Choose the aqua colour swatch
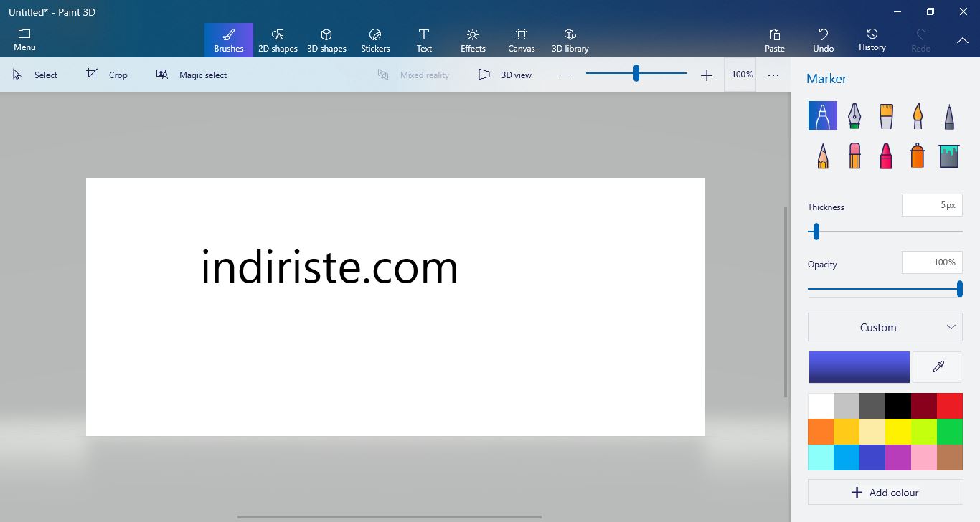The width and height of the screenshot is (980, 522). coord(821,457)
